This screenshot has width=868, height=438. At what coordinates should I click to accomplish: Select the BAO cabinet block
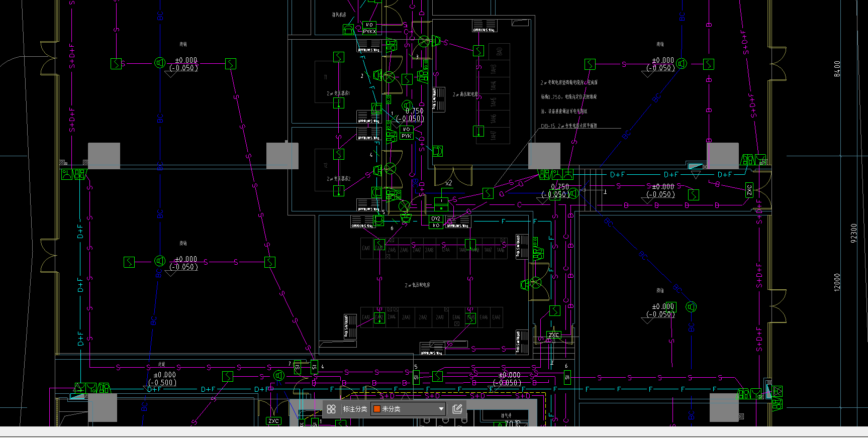(499, 52)
